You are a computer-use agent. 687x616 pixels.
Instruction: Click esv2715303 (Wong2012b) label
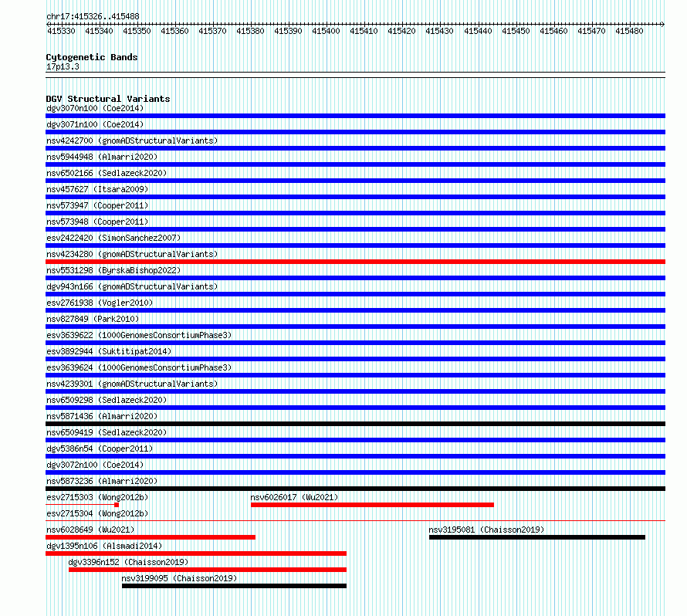click(x=97, y=497)
